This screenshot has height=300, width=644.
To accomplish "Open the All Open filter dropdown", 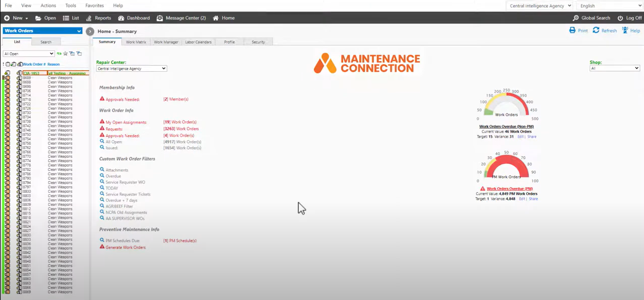I will (28, 54).
